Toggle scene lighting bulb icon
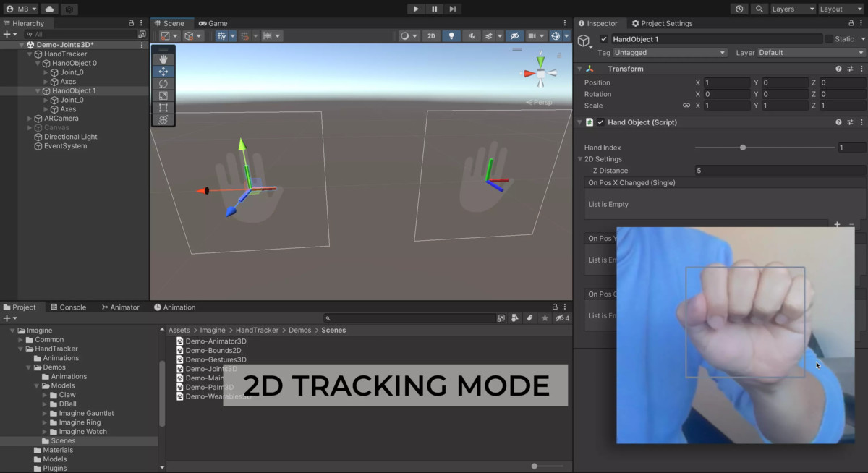The image size is (868, 473). pyautogui.click(x=451, y=35)
